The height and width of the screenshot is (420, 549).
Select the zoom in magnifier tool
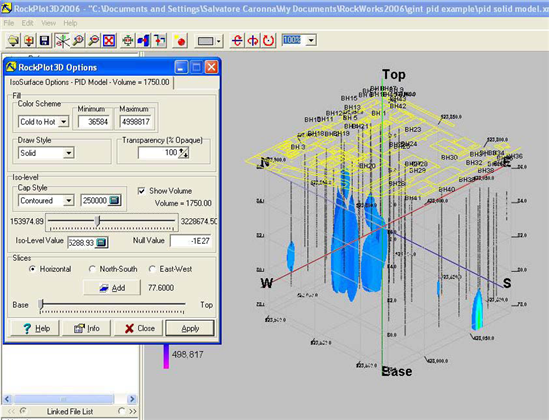point(78,41)
